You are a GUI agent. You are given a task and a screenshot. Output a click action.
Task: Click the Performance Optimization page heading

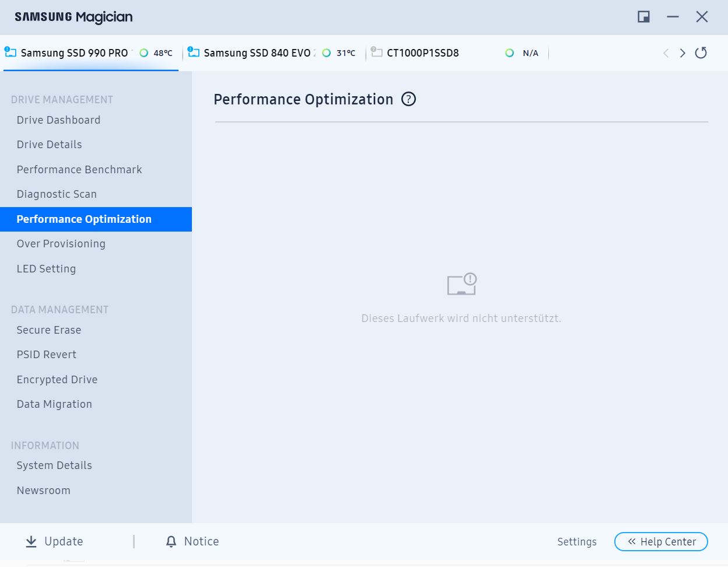[303, 100]
